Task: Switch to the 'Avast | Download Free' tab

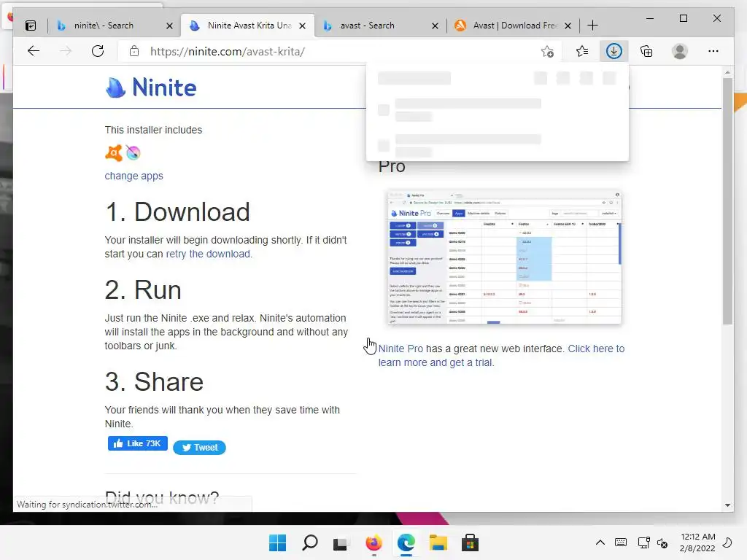Action: 514,26
